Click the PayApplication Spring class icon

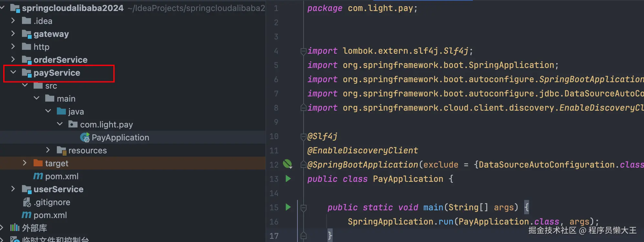85,138
